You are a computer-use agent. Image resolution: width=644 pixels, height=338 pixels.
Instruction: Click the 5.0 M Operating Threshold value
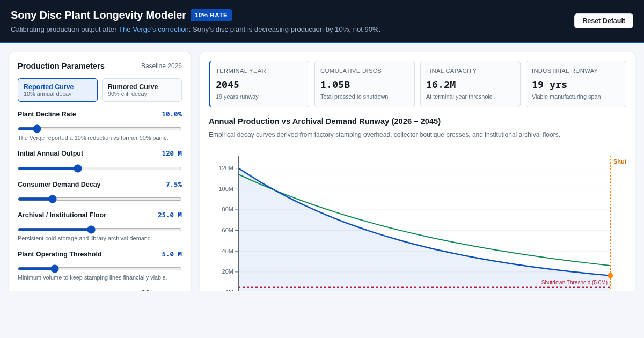[172, 254]
